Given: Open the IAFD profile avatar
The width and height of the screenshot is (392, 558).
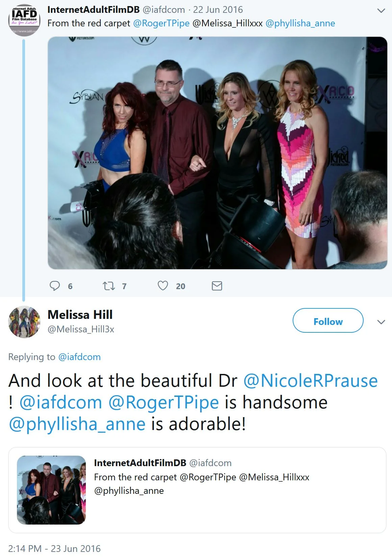Looking at the screenshot, I should 24,20.
